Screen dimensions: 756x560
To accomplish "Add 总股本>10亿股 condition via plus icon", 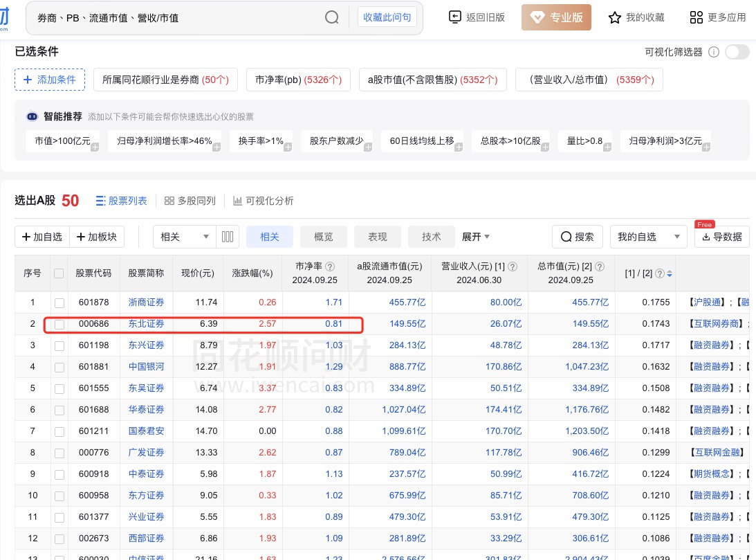I will (x=545, y=147).
